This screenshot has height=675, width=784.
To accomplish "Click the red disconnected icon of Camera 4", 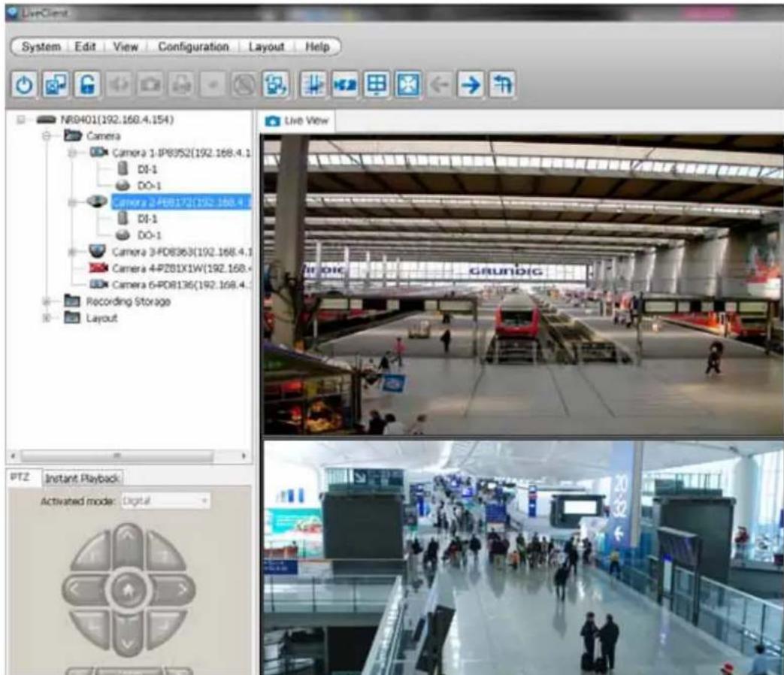I will [98, 268].
